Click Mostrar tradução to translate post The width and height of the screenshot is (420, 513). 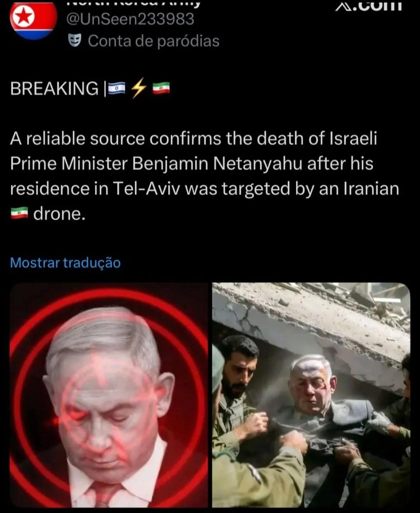coord(65,263)
